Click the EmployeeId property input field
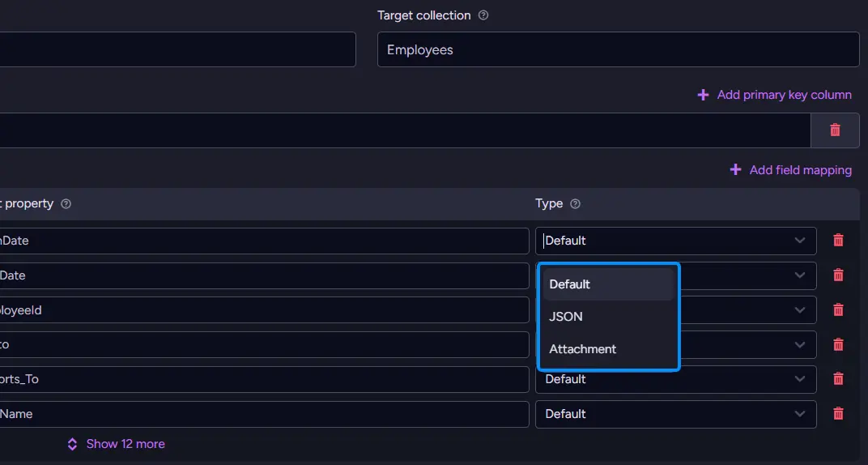 click(x=264, y=310)
